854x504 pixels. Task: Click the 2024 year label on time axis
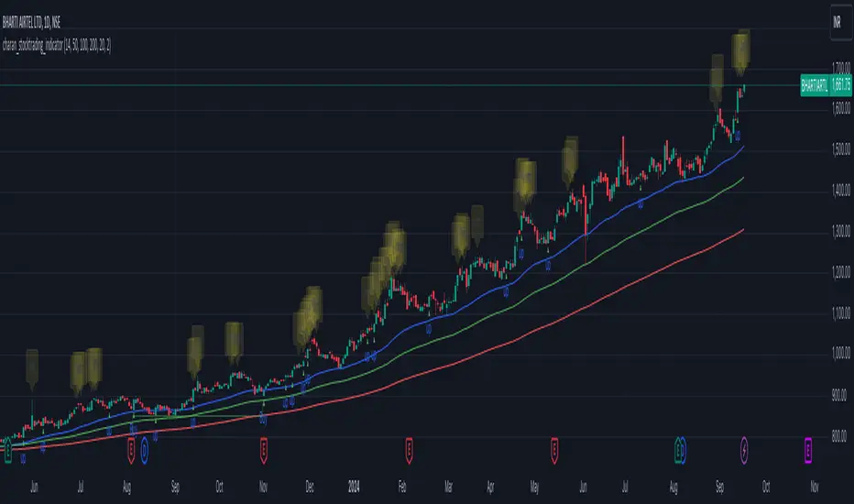[x=354, y=488]
